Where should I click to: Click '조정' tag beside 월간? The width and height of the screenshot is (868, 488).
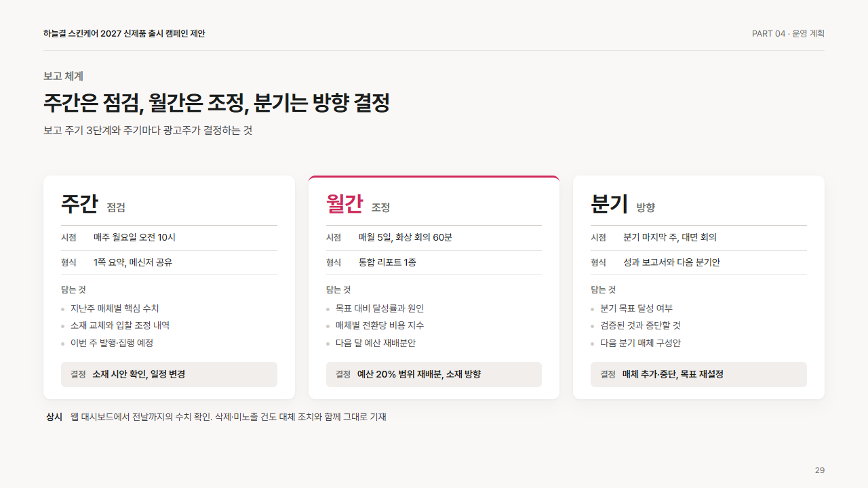pos(381,208)
